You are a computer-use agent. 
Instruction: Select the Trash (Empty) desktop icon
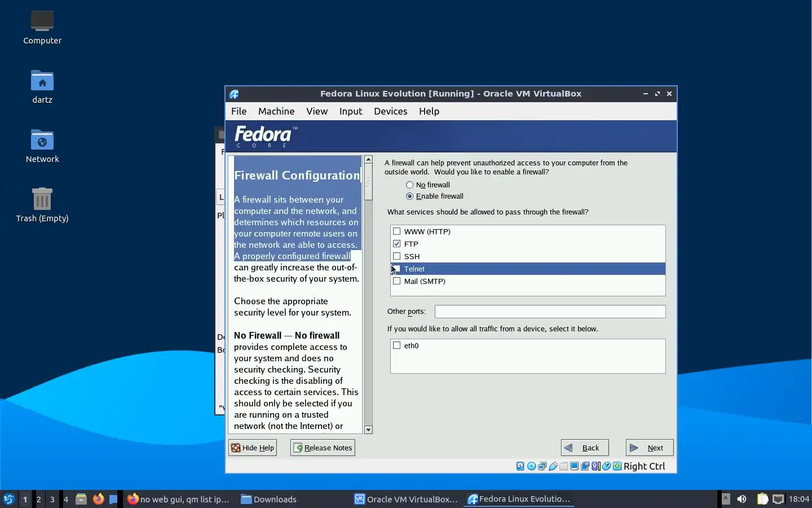42,205
